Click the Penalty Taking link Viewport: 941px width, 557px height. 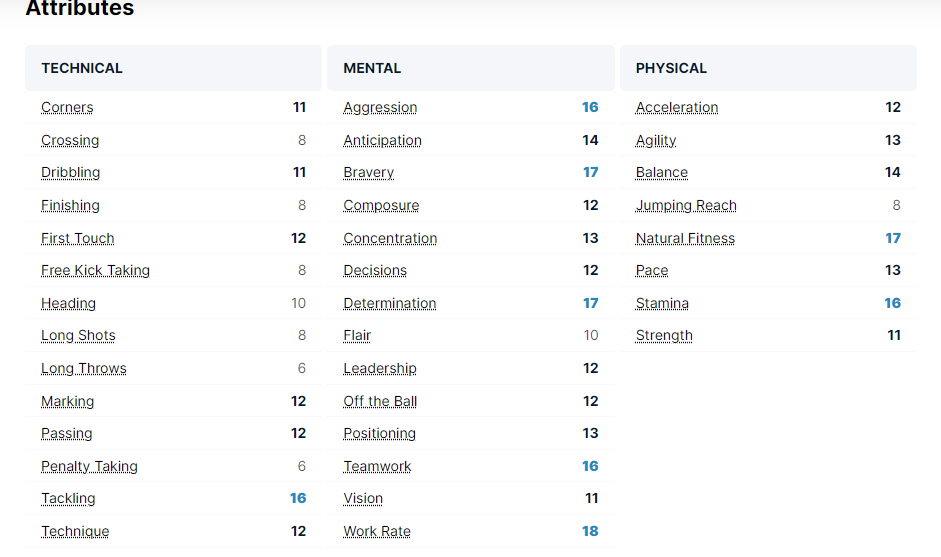(89, 466)
